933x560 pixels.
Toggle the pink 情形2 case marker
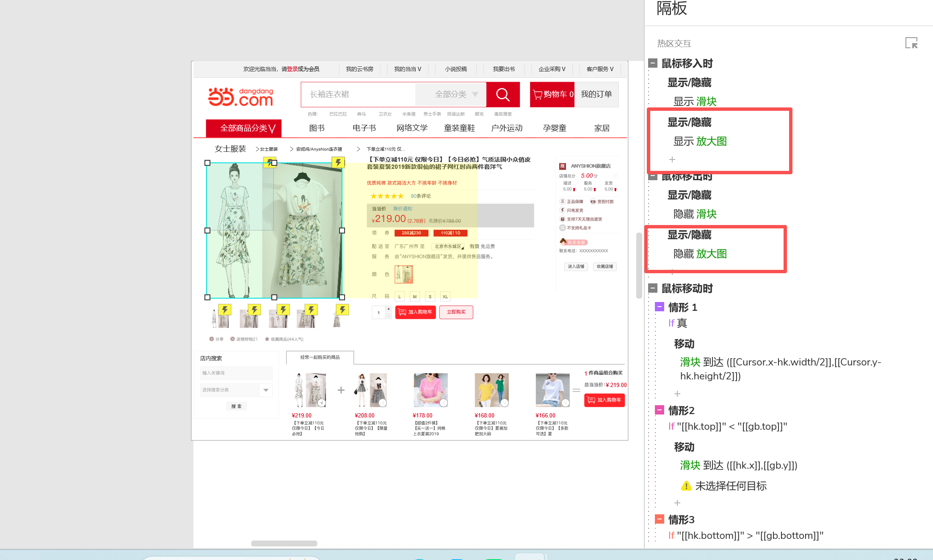(x=659, y=410)
